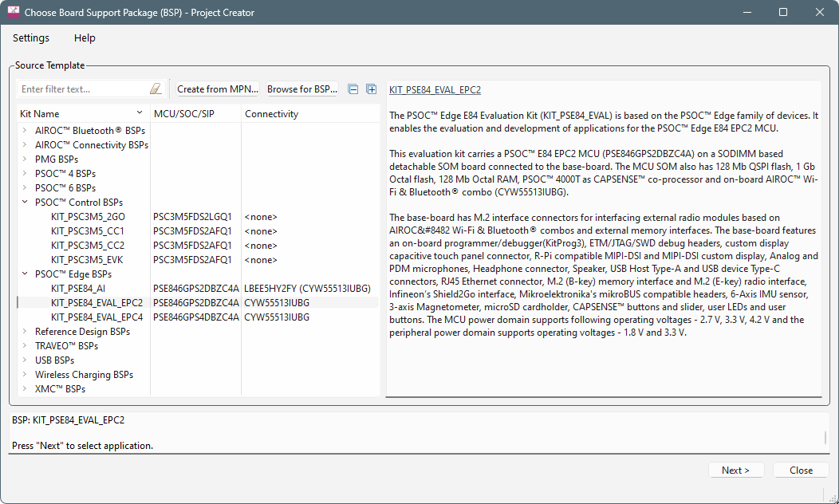Screen dimensions: 839x504
Task: Click the Project Creator app icon
Action: 13,13
